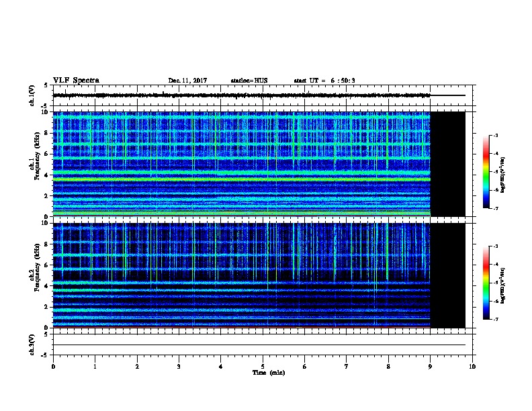Click the time axis tick label "4"
The image size is (532, 411).
[x=221, y=367]
